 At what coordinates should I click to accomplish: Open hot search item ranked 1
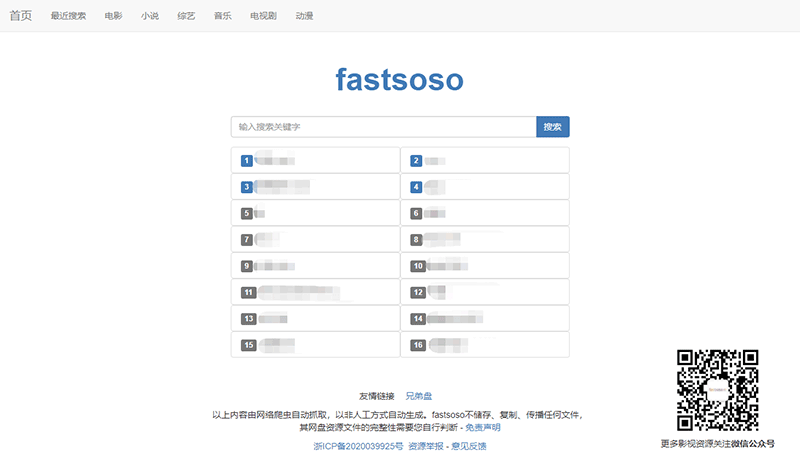pyautogui.click(x=315, y=160)
